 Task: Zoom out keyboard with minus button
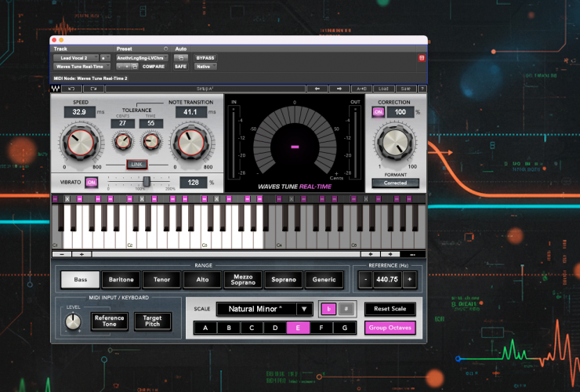[62, 254]
